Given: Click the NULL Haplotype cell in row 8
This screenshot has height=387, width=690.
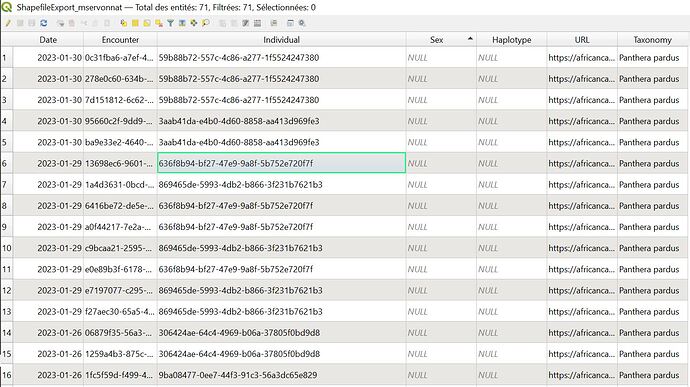Looking at the screenshot, I should [511, 206].
